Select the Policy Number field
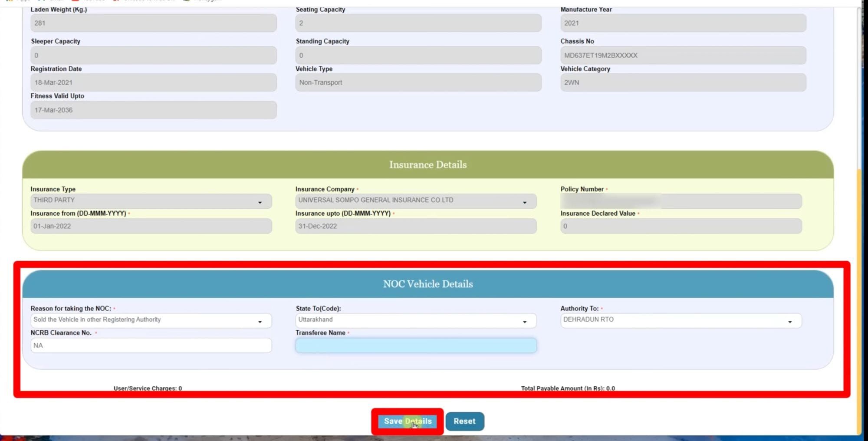 point(681,201)
